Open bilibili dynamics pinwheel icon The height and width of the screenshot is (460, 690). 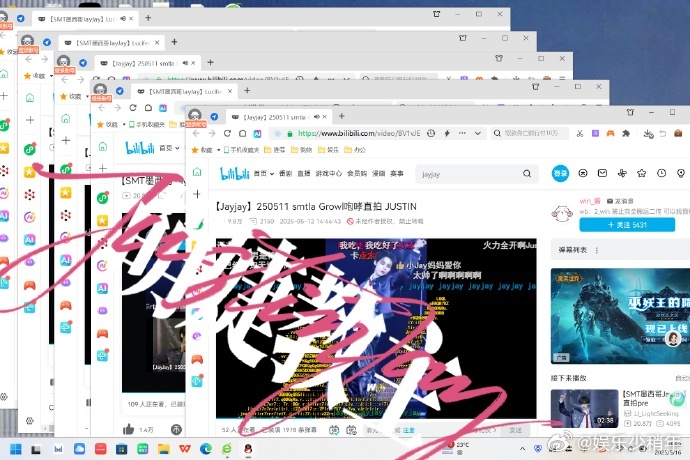click(x=622, y=173)
